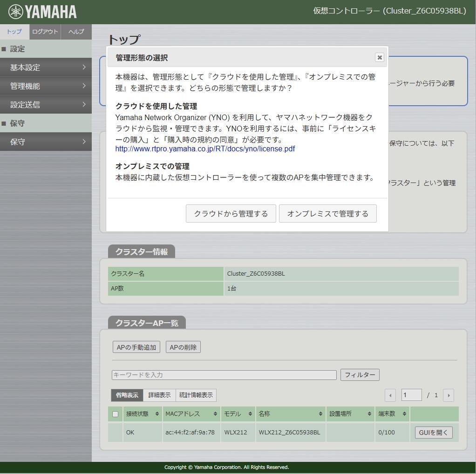Click the next page arrow icon
The image size is (476, 474).
(448, 395)
